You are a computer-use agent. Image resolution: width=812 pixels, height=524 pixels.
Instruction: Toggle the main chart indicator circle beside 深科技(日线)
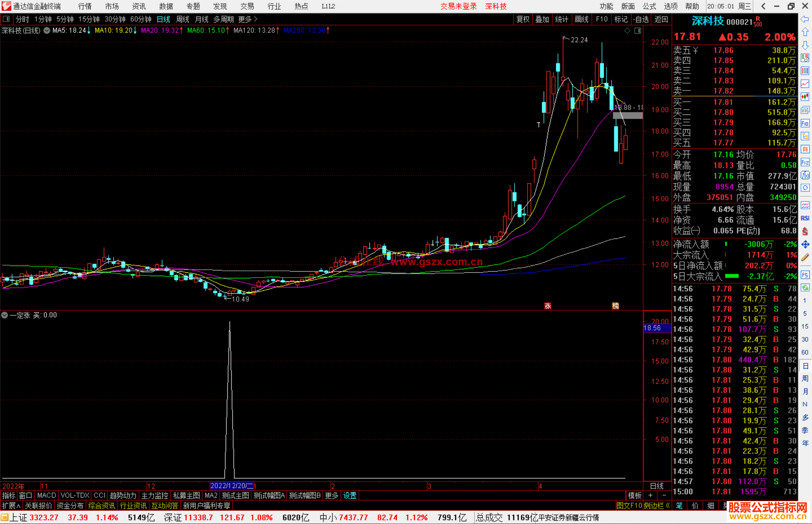pos(47,30)
